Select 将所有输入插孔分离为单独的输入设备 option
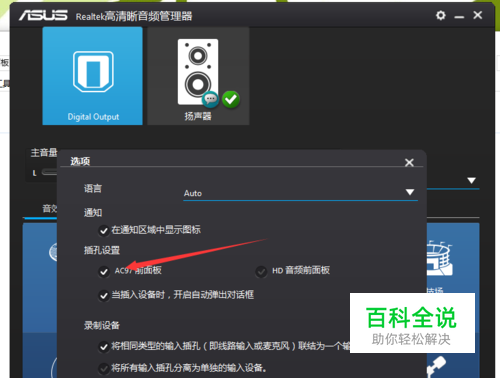The width and height of the screenshot is (500, 378). click(104, 368)
